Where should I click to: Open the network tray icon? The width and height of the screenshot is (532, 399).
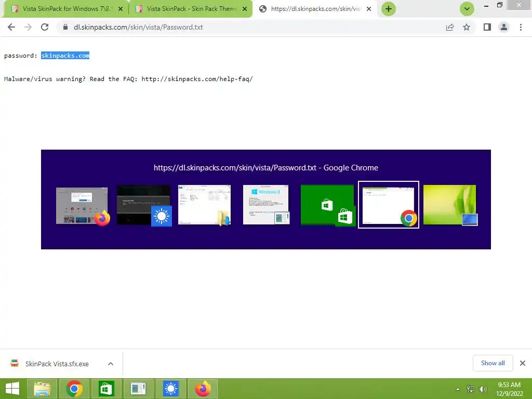point(471,389)
